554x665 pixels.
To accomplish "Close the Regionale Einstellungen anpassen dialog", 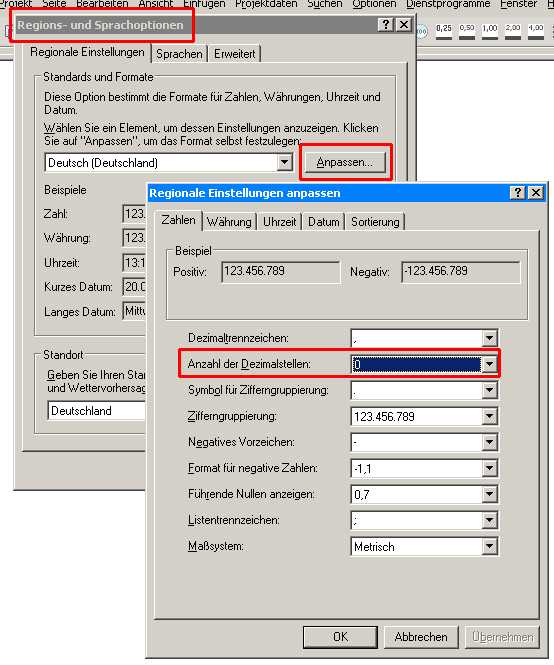I will click(x=535, y=193).
